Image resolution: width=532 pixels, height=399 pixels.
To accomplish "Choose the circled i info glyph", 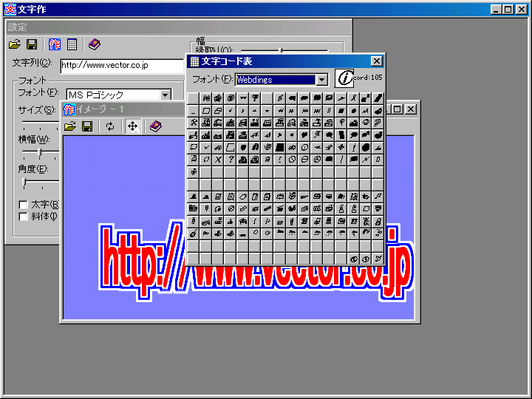I will tap(304, 147).
